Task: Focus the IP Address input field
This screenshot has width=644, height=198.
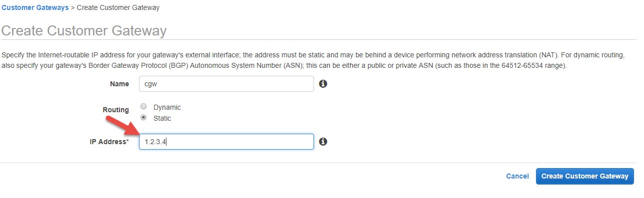Action: [x=226, y=142]
